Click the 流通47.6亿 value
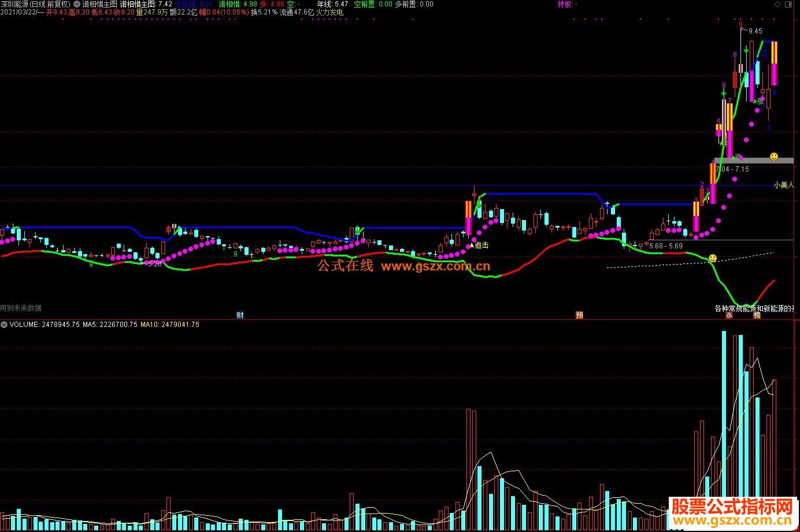 [x=297, y=12]
